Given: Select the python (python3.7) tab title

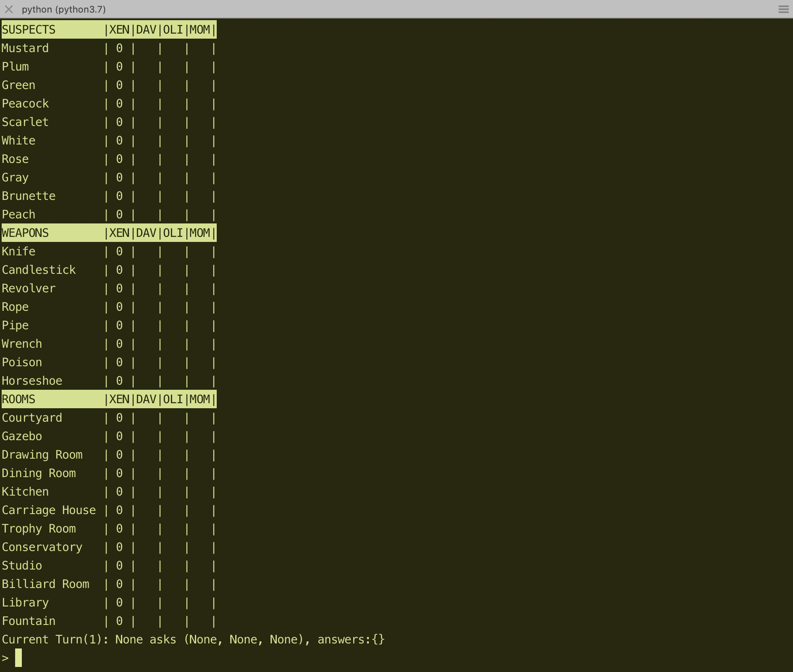Looking at the screenshot, I should 64,9.
